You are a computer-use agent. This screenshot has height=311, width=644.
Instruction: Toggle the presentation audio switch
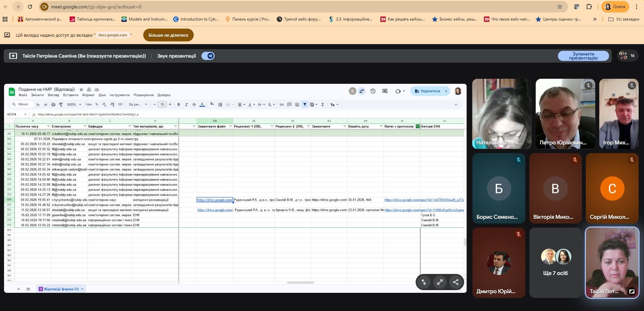[208, 56]
